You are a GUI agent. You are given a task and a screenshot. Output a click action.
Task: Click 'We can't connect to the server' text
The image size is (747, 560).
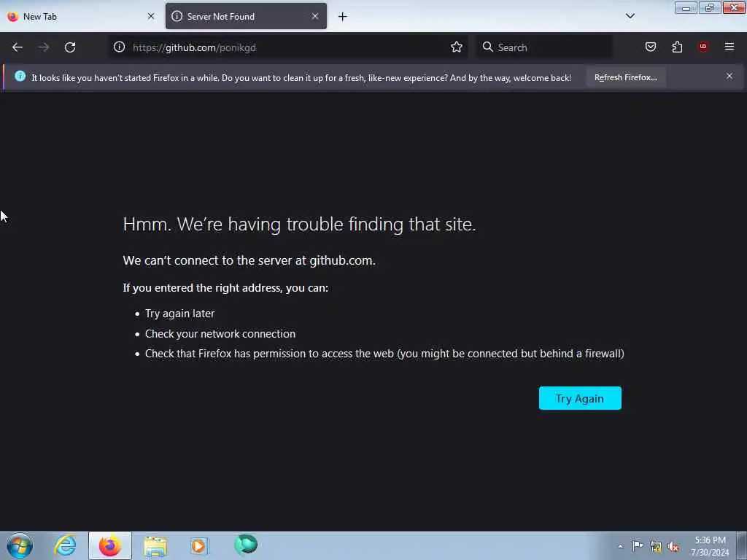pyautogui.click(x=249, y=260)
